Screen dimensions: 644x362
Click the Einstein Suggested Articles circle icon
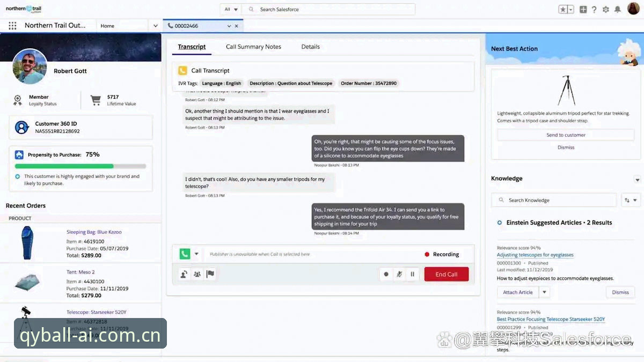[500, 223]
